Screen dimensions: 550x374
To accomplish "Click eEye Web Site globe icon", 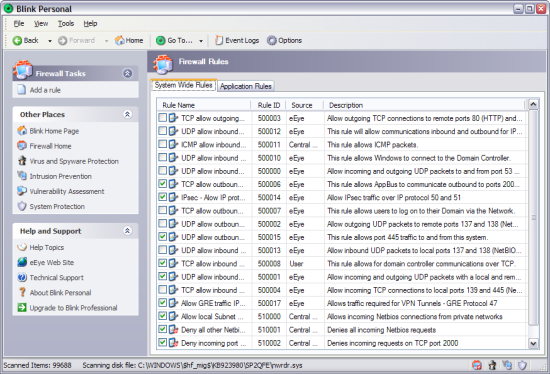I will 22,262.
